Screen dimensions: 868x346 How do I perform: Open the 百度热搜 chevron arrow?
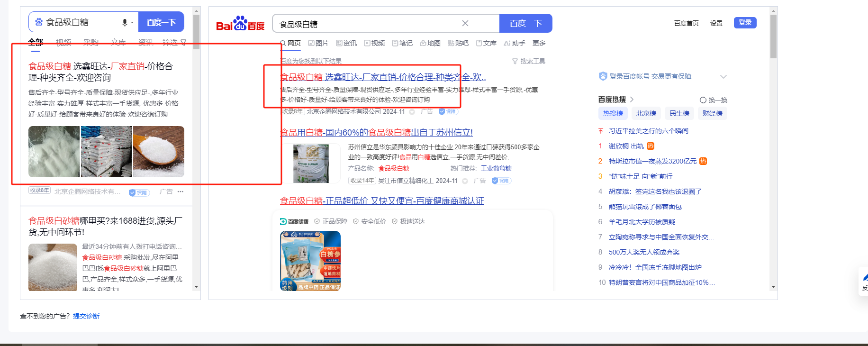point(632,100)
